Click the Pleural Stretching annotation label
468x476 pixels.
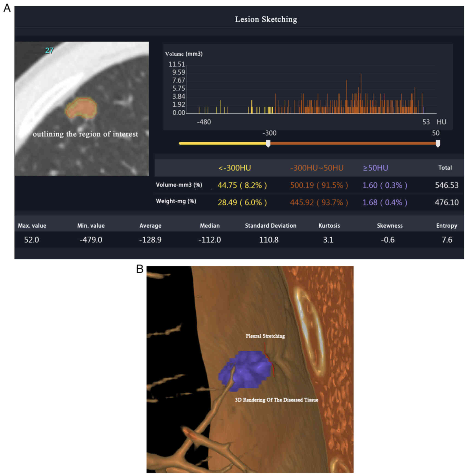click(265, 336)
